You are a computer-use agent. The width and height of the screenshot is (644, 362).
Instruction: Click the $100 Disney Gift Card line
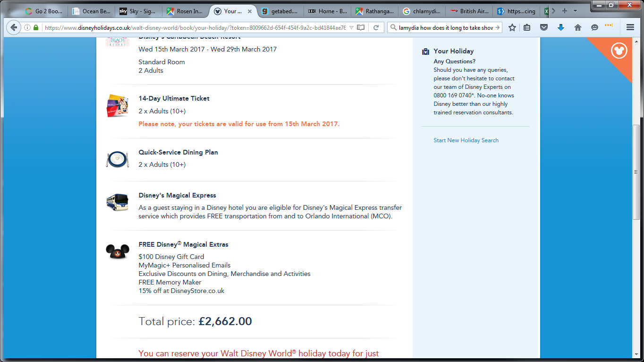[171, 257]
